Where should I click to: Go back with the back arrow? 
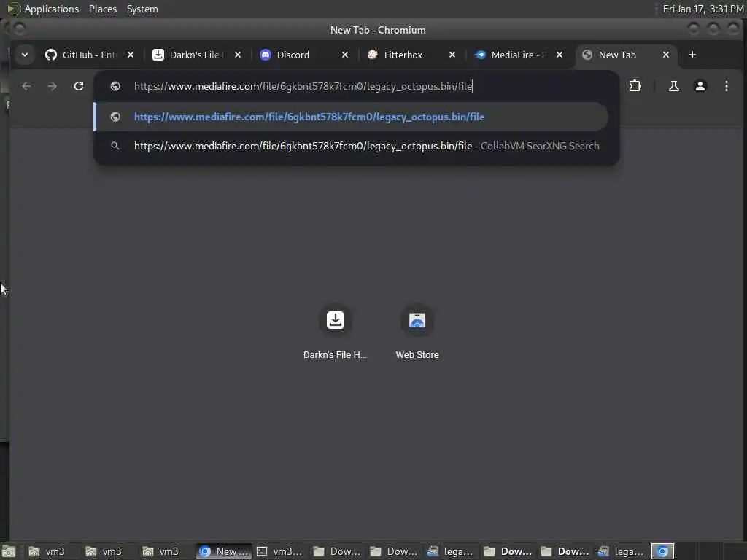26,86
